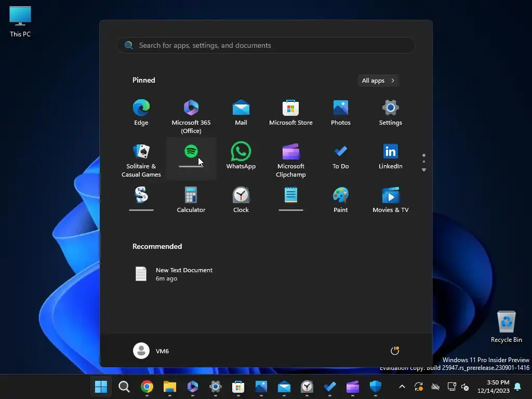
Task: Click the Clock app on taskbar
Action: pos(307,387)
